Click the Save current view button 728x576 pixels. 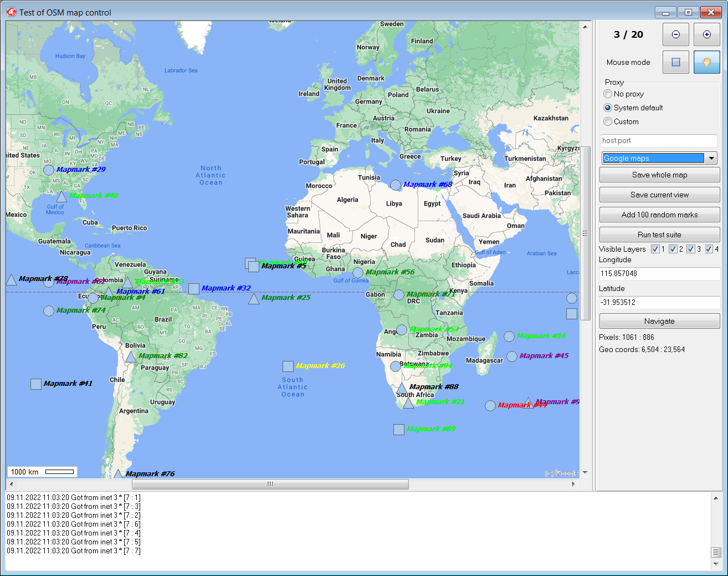tap(659, 195)
